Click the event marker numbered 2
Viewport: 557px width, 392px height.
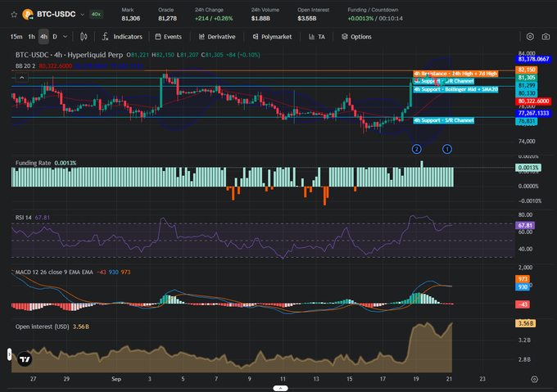tap(416, 149)
